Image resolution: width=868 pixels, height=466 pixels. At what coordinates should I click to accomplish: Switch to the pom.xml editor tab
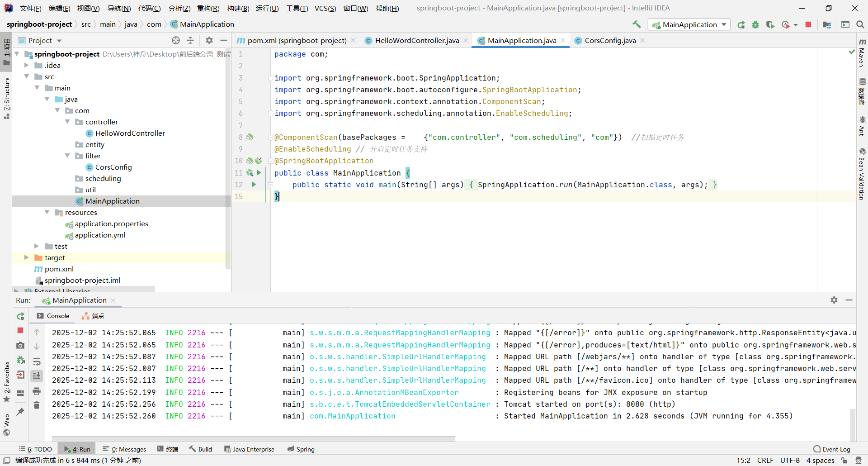pyautogui.click(x=297, y=40)
